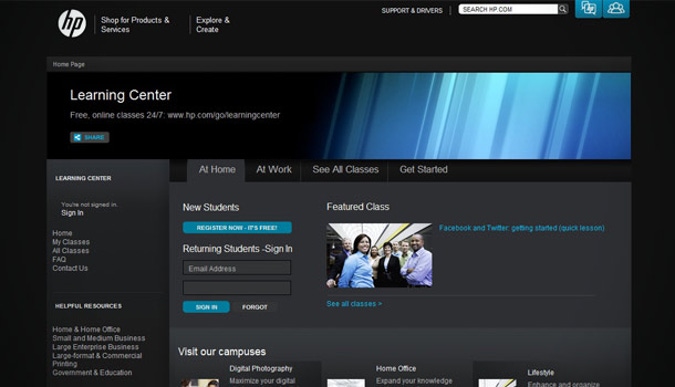Open Facebook and Twitter getting started link
The width and height of the screenshot is (675, 387).
click(522, 228)
